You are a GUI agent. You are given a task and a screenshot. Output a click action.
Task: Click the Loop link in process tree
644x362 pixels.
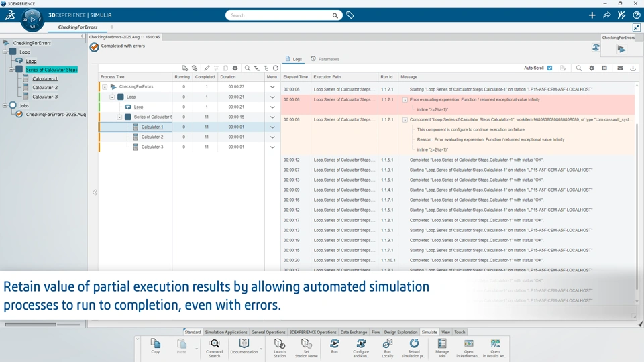coord(138,107)
